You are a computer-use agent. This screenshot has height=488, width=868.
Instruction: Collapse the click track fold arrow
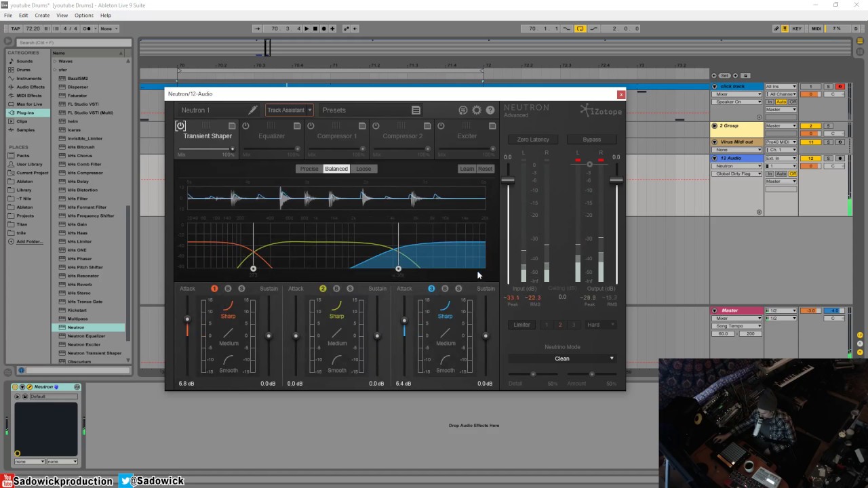714,87
